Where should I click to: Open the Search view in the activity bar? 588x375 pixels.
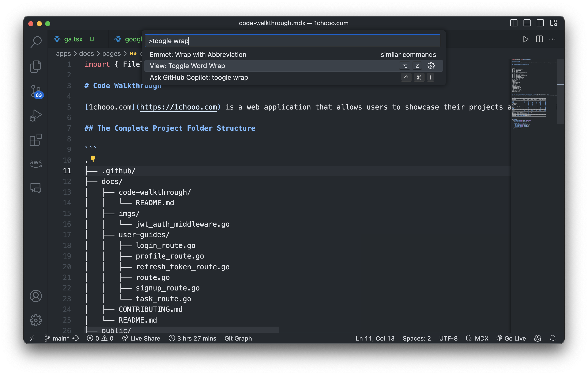(x=36, y=42)
